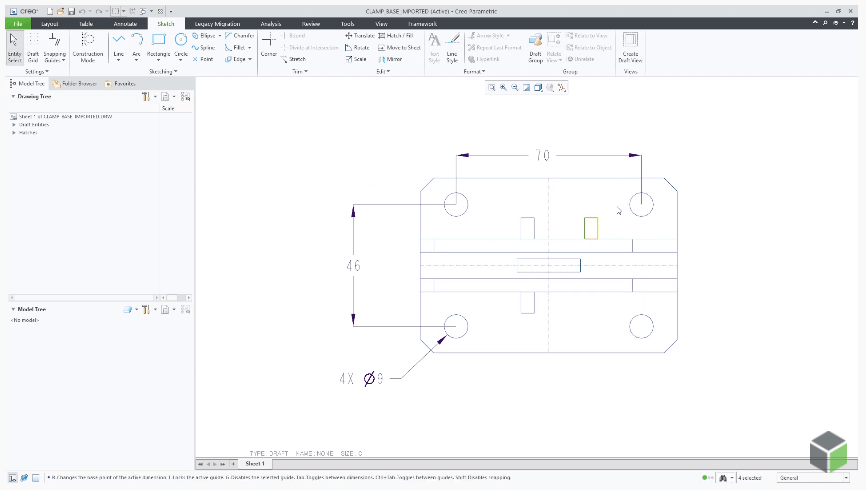Toggle Construction Mode on

(x=88, y=45)
